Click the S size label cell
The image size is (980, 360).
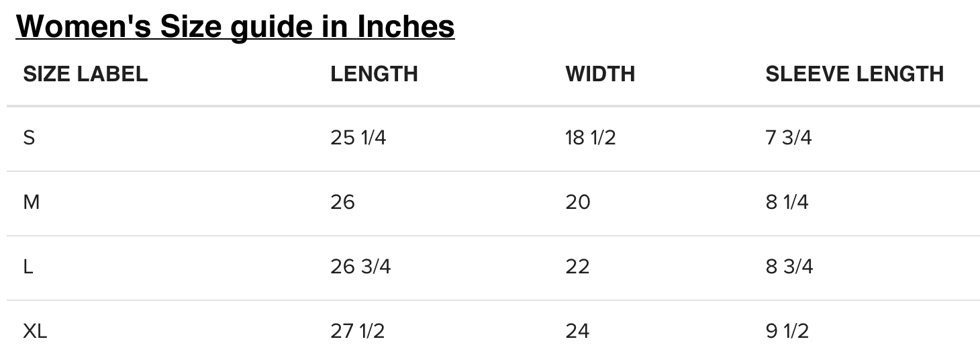coord(29,138)
